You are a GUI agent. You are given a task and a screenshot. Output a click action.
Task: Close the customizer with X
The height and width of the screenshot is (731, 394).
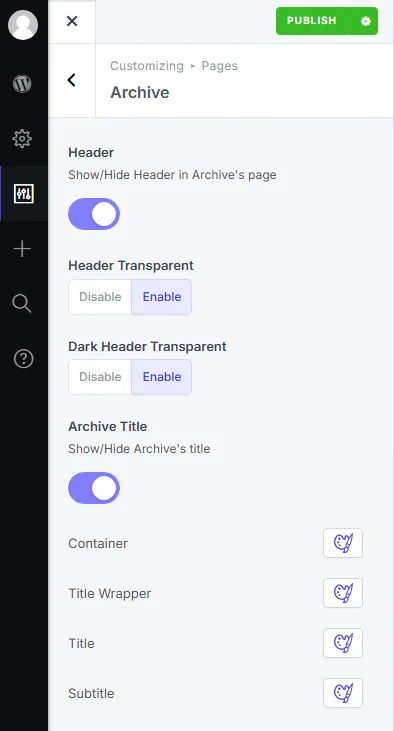tap(72, 21)
